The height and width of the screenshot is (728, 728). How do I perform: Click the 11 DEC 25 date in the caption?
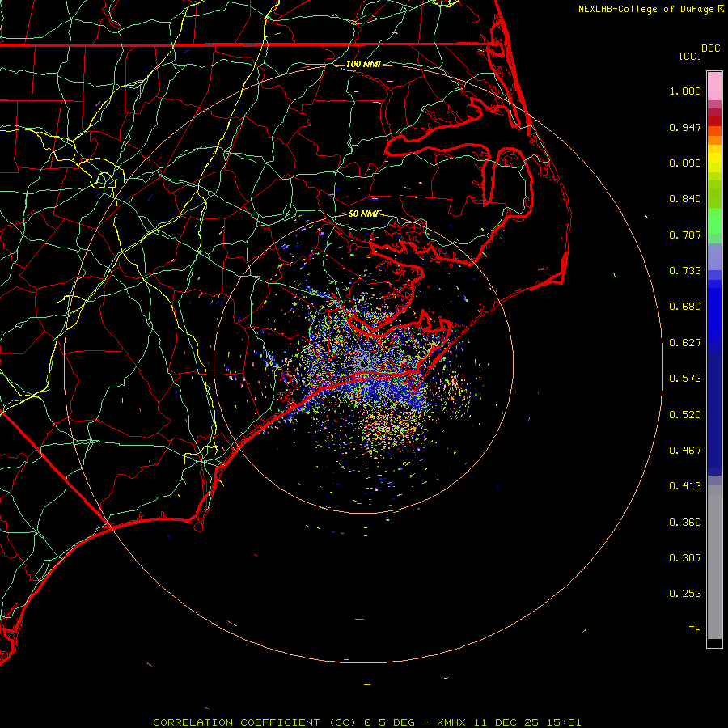[505, 722]
